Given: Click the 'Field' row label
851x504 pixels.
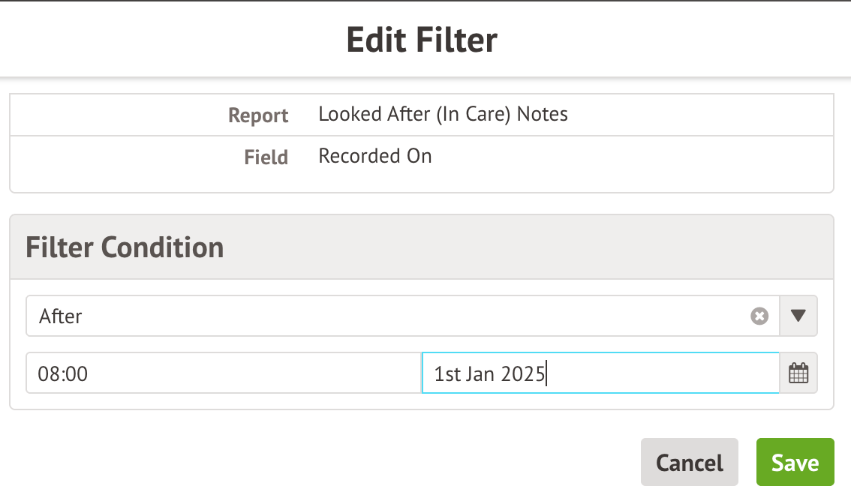Looking at the screenshot, I should tap(266, 157).
